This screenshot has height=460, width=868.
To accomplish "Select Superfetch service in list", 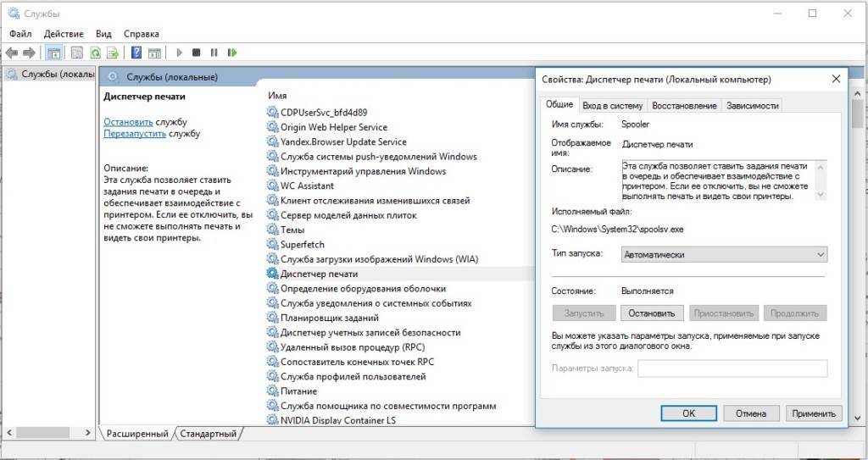I will point(303,245).
